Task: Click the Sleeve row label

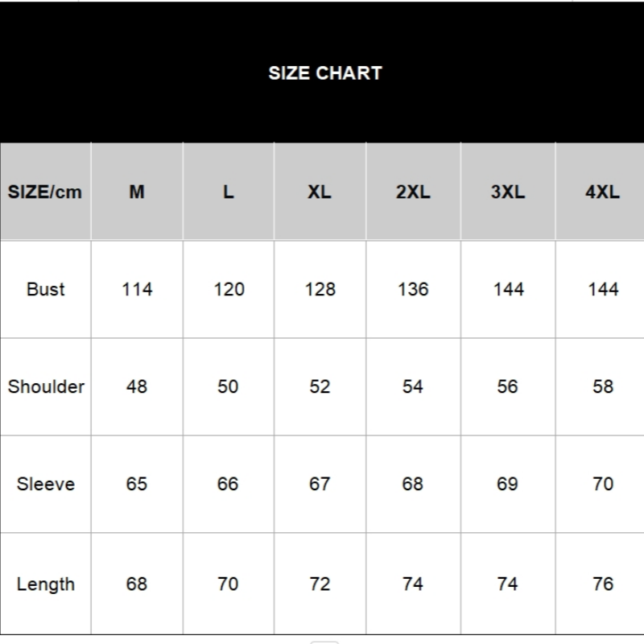Action: 45,484
